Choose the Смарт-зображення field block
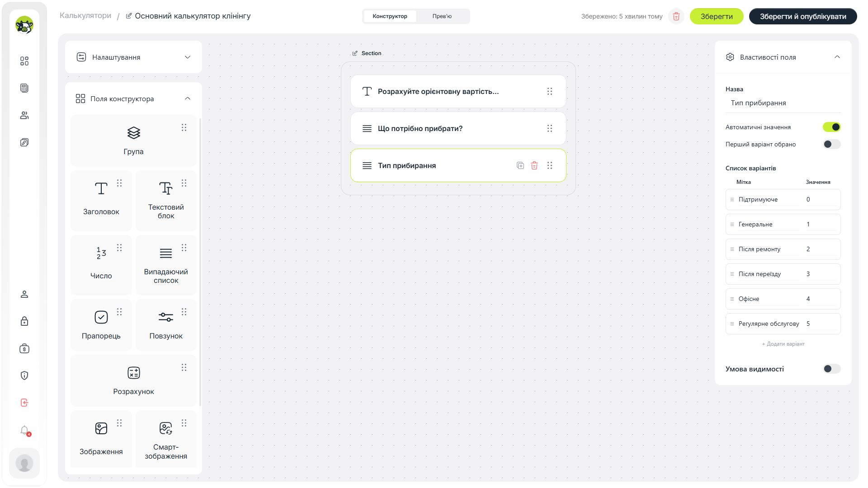The image size is (868, 488). pyautogui.click(x=166, y=438)
